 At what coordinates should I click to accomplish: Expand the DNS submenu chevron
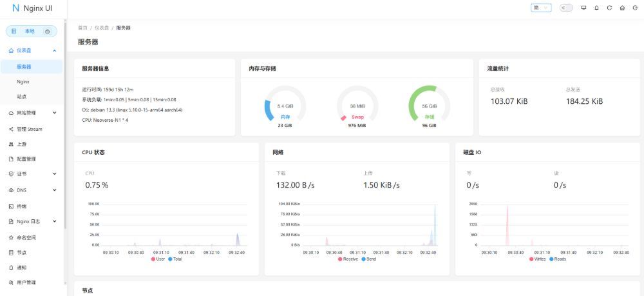(55, 190)
